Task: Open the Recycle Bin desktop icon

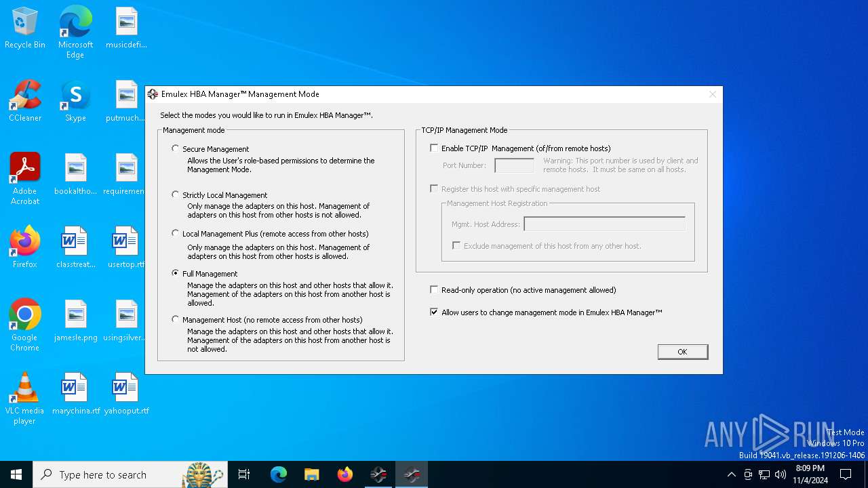Action: coord(25,28)
